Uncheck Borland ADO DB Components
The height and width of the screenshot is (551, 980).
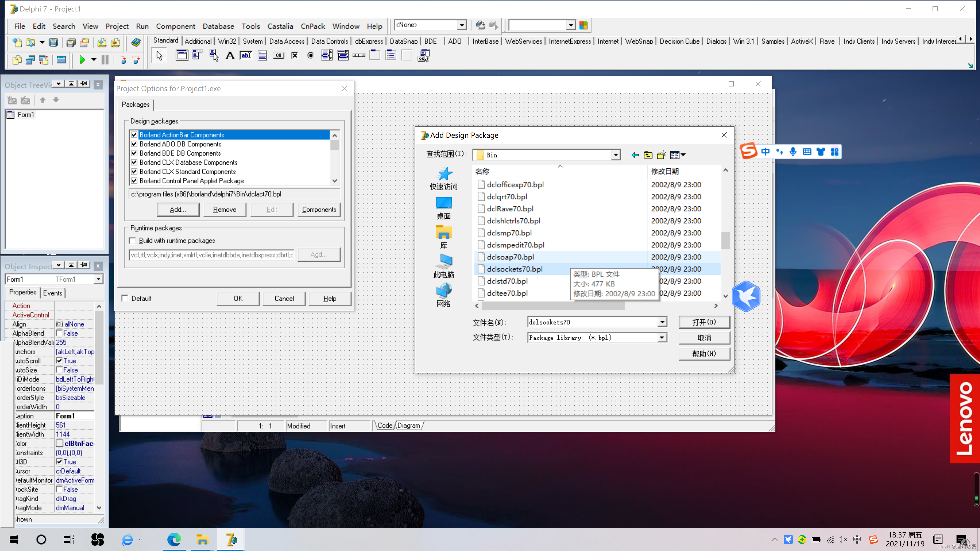pos(134,144)
